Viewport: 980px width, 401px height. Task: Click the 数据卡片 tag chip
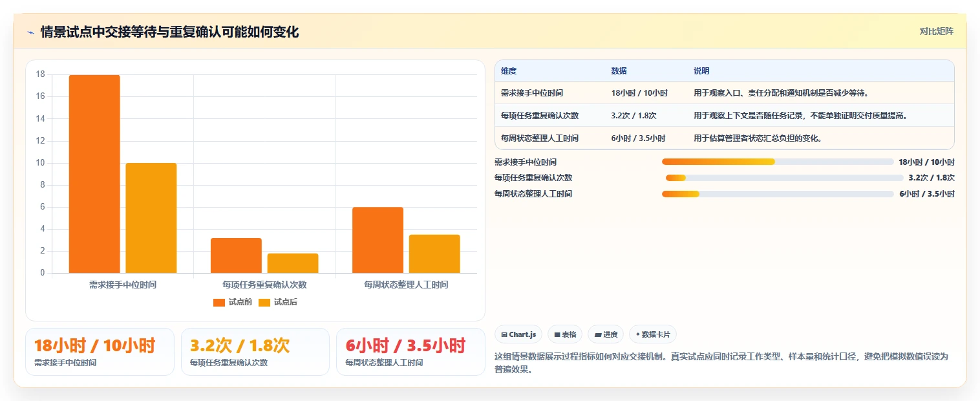click(x=653, y=334)
